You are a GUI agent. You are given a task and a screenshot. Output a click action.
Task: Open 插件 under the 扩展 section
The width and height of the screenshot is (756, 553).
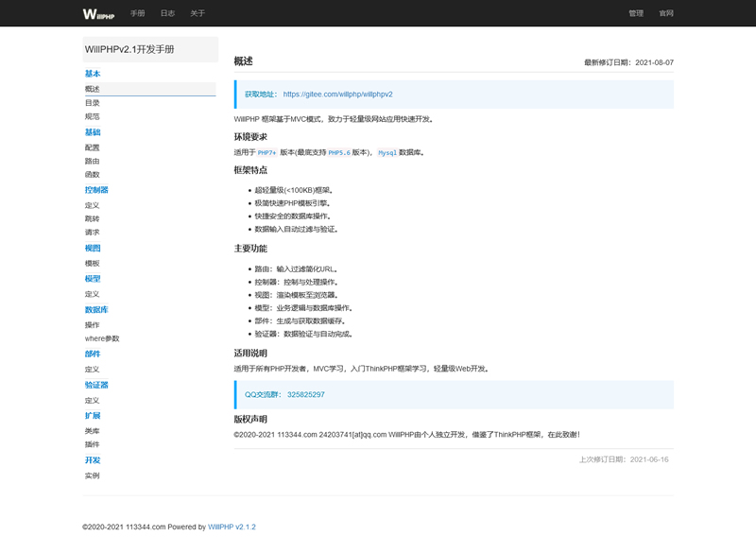(x=92, y=442)
